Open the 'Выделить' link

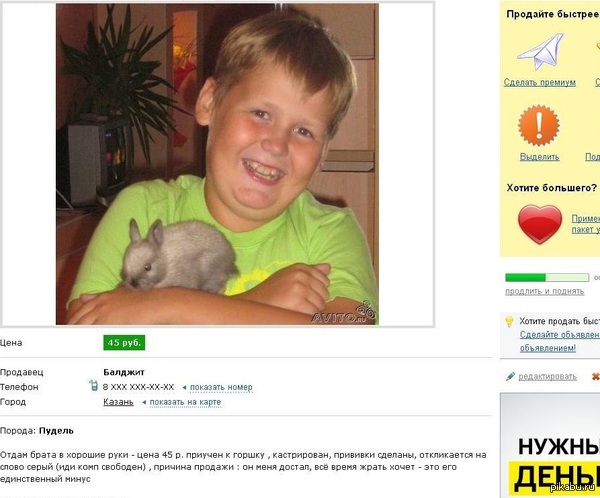click(x=540, y=157)
